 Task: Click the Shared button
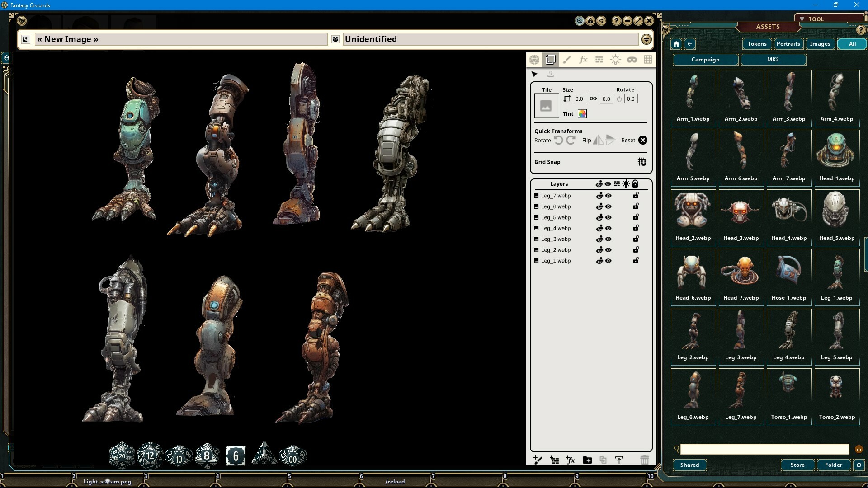[689, 465]
